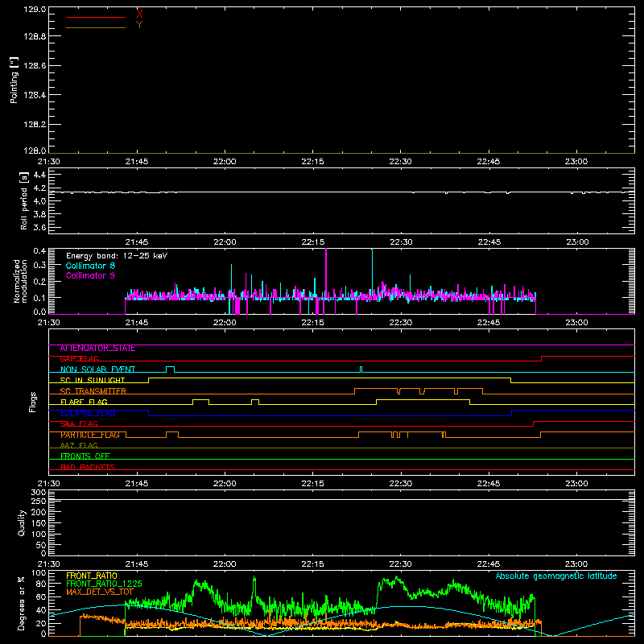The height and width of the screenshot is (644, 644).
Task: Select the PARTICLE_FLAG label
Action: tap(90, 435)
